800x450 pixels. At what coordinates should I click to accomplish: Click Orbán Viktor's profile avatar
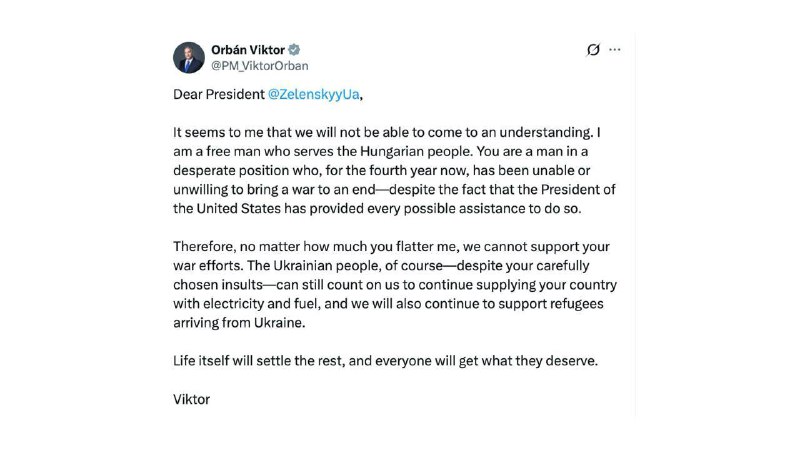click(x=187, y=58)
